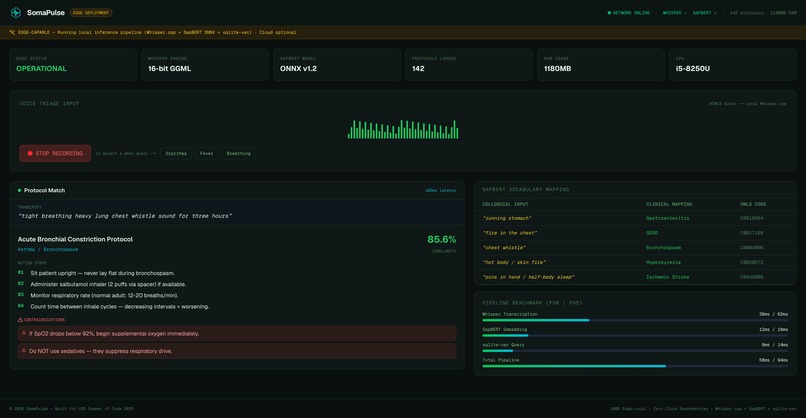Click the footer copyright SomaPulse text
The image size is (806, 418).
pyautogui.click(x=71, y=409)
